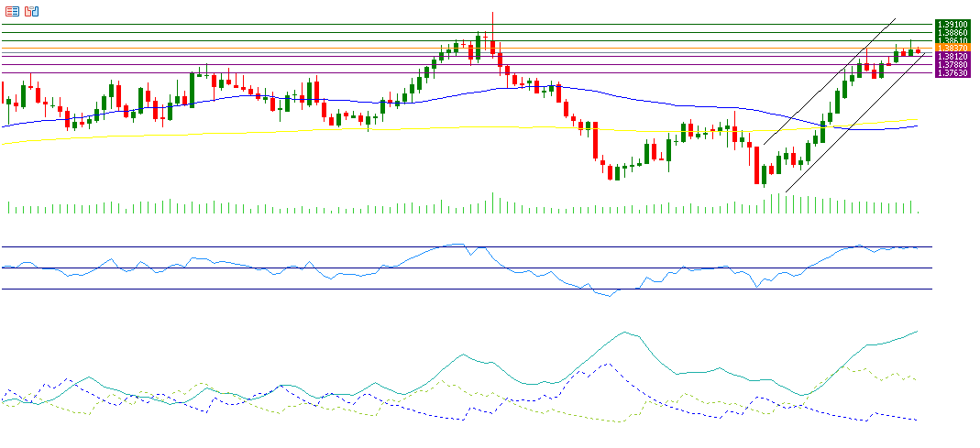The height and width of the screenshot is (448, 980).
Task: Click the tallest wick at the chart peak
Action: tap(492, 20)
